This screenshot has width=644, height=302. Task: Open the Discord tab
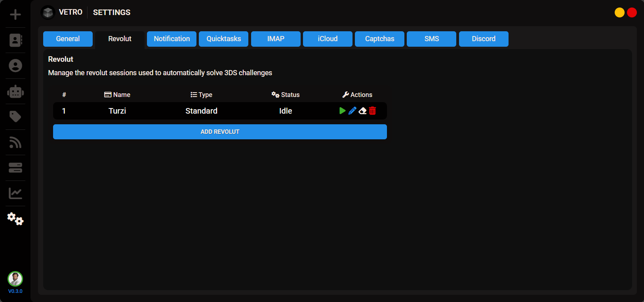click(483, 39)
